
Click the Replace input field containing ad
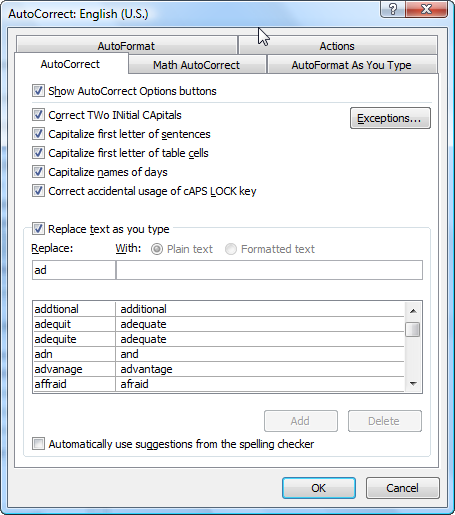tap(74, 270)
